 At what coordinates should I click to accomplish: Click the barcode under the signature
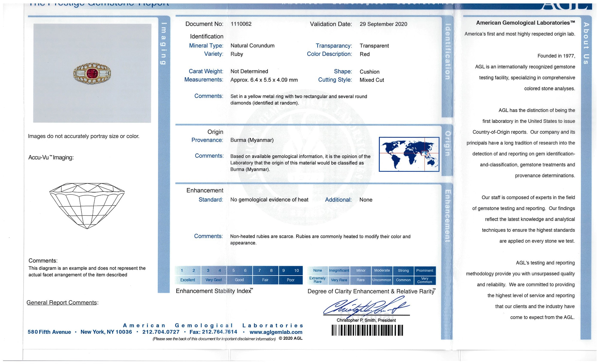tap(367, 331)
